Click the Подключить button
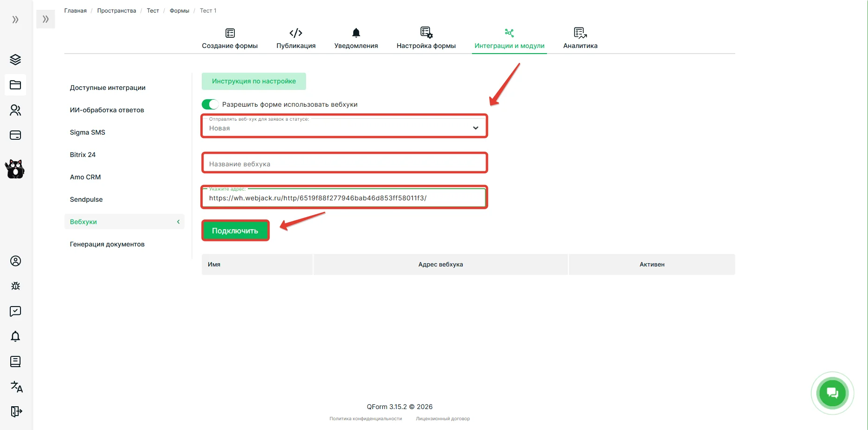Viewport: 868px width, 430px height. pyautogui.click(x=235, y=231)
